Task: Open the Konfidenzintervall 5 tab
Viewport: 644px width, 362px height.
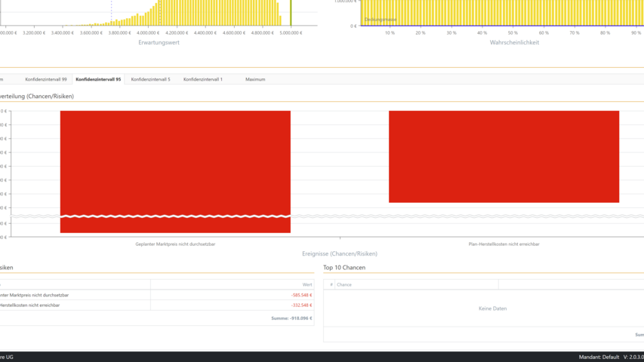Action: (150, 79)
